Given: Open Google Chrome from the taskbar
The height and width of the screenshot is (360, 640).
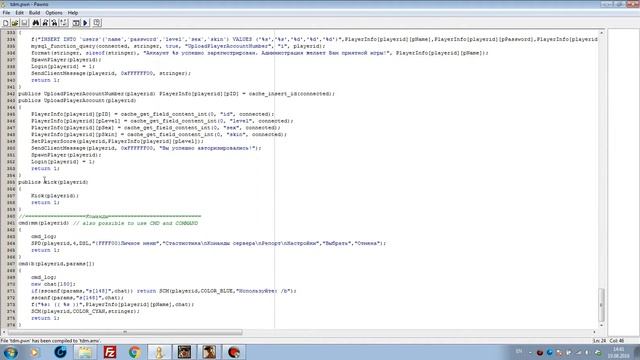Looking at the screenshot, I should [135, 352].
